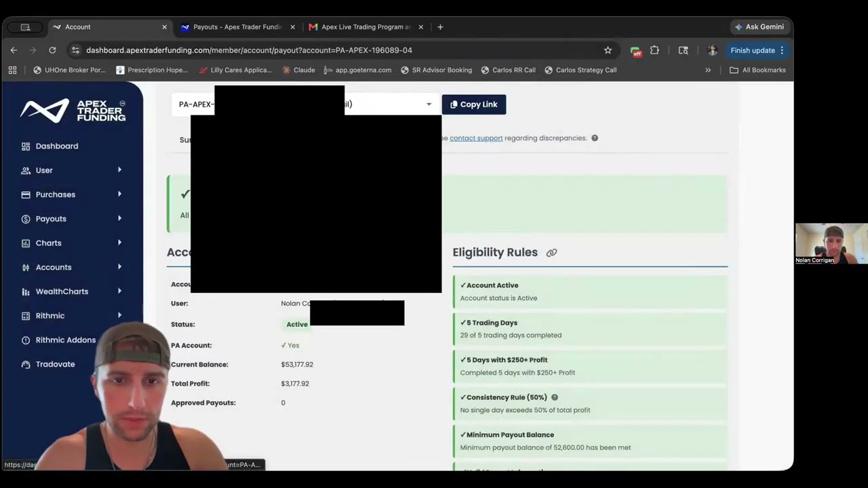Click the Dashboard grid icon in sidebar
868x488 pixels.
point(26,146)
